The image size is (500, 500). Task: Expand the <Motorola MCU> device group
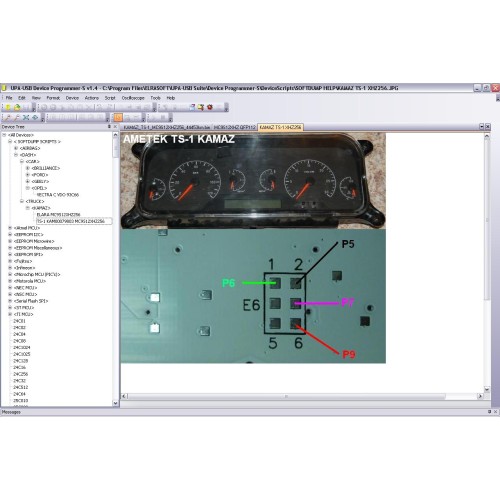tap(10, 281)
